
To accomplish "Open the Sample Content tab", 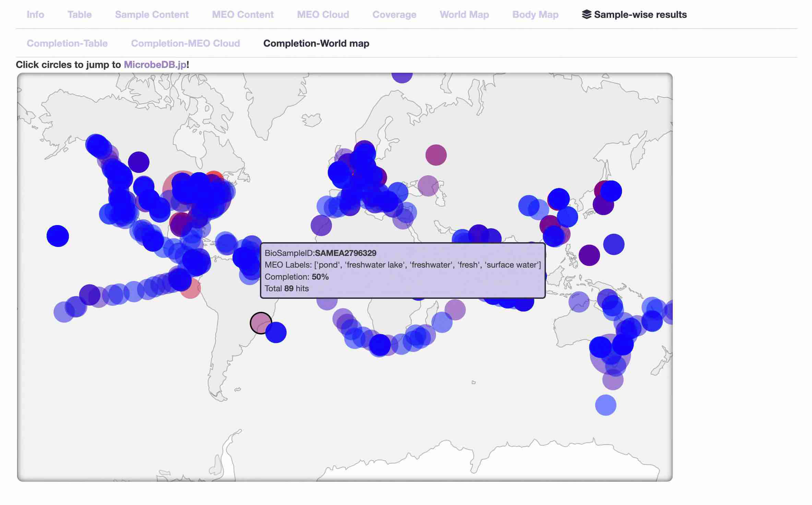I will click(x=152, y=14).
